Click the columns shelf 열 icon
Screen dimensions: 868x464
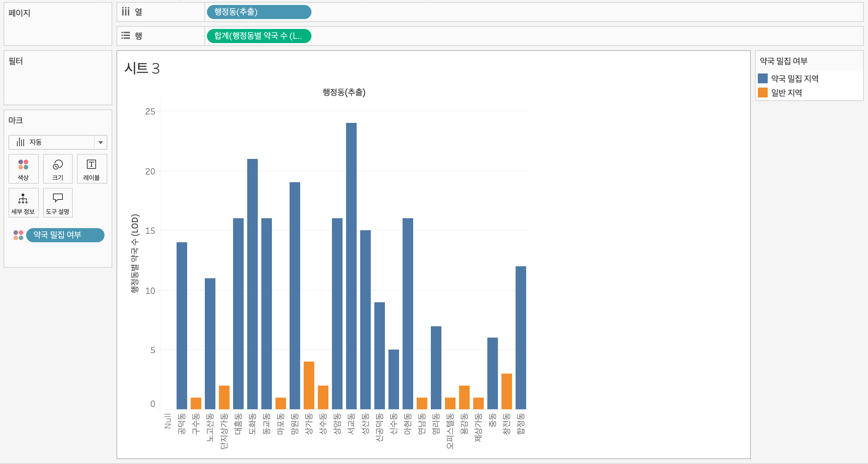[126, 12]
